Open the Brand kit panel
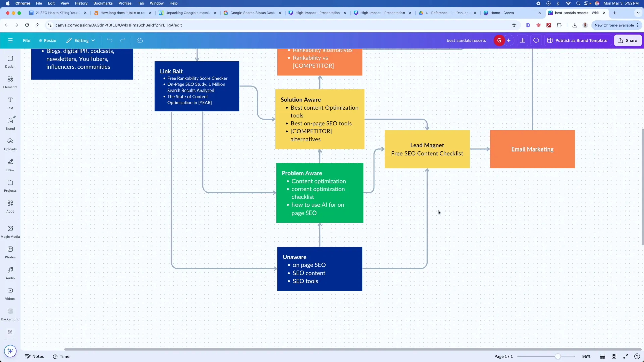644x362 pixels. click(x=10, y=123)
